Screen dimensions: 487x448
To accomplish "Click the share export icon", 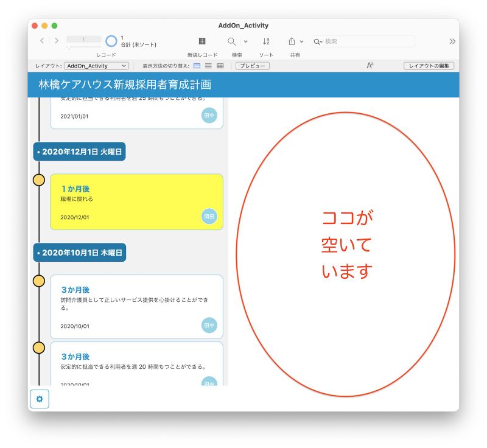I will (292, 41).
